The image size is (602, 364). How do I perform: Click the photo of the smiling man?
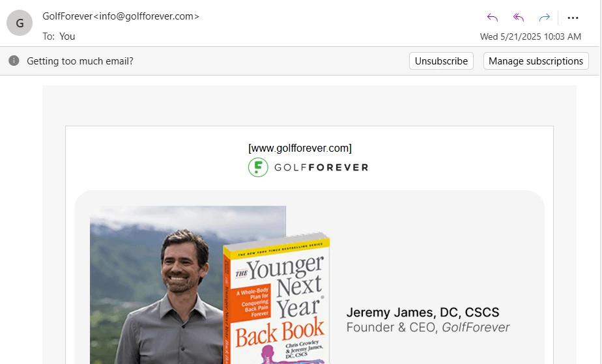[x=158, y=285]
